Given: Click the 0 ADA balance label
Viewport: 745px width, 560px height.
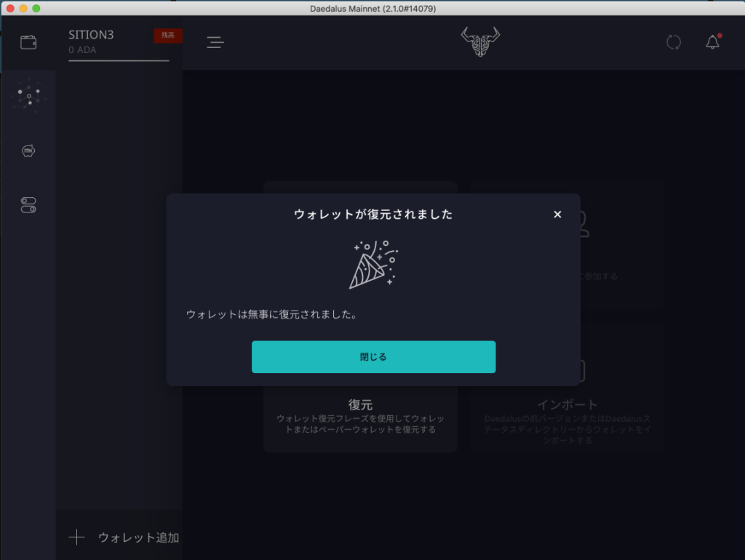Looking at the screenshot, I should tap(81, 49).
